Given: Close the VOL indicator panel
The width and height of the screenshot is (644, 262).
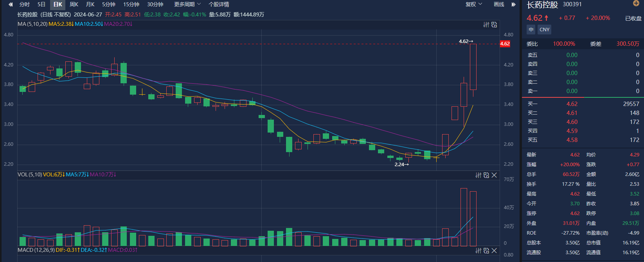Looking at the screenshot, I should coord(494,175).
